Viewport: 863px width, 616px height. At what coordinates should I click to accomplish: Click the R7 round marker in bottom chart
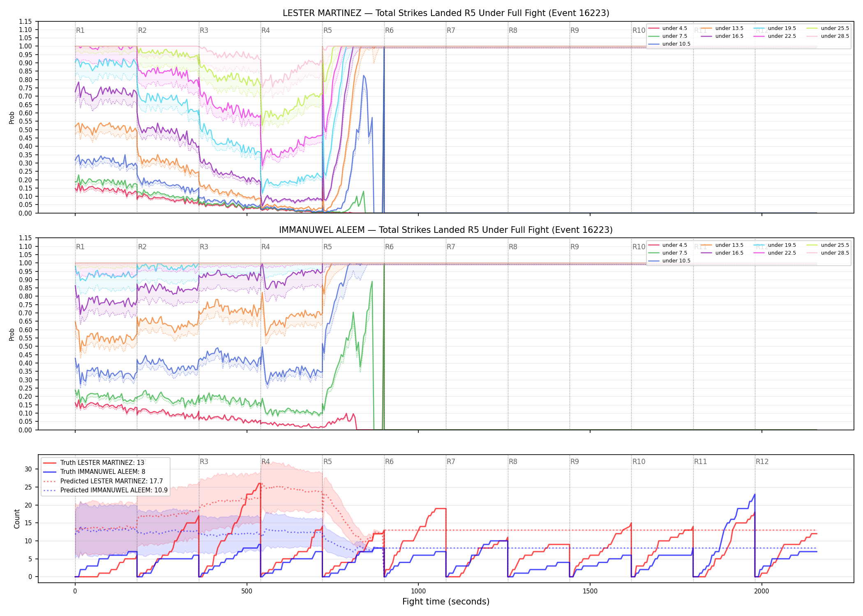[451, 462]
